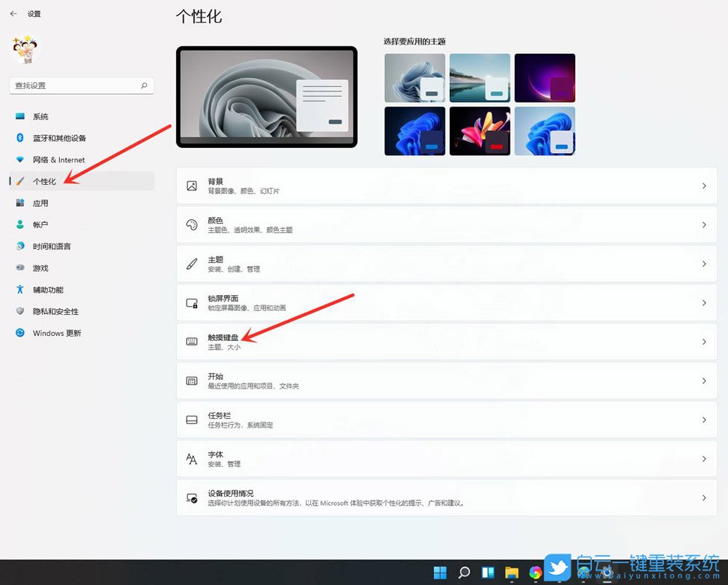Select the 系统 settings icon in sidebar

click(19, 117)
